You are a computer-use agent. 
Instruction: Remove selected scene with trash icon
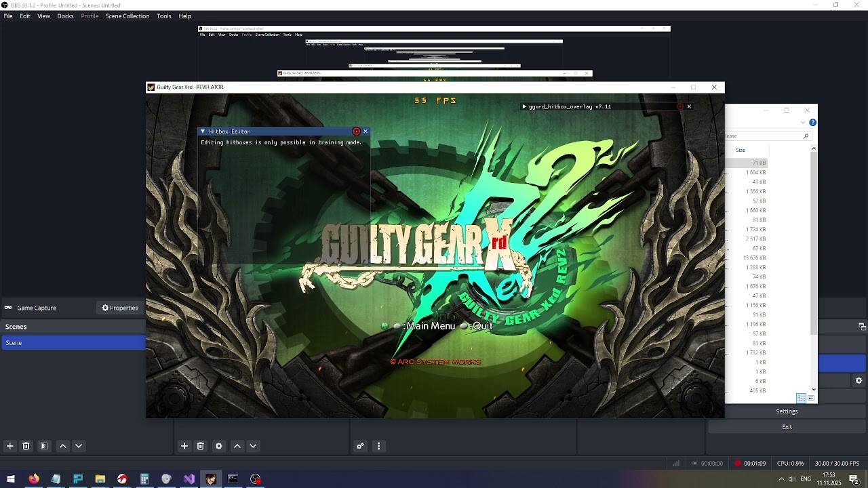click(26, 446)
